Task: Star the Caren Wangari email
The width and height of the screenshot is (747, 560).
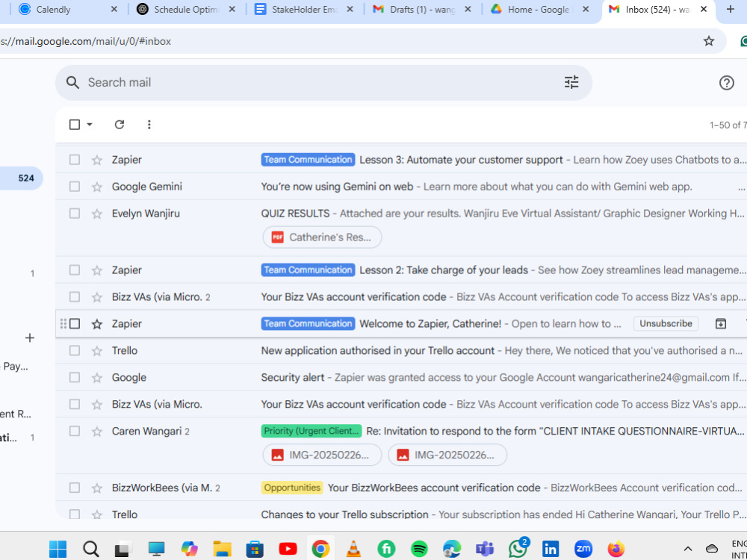Action: pyautogui.click(x=96, y=432)
